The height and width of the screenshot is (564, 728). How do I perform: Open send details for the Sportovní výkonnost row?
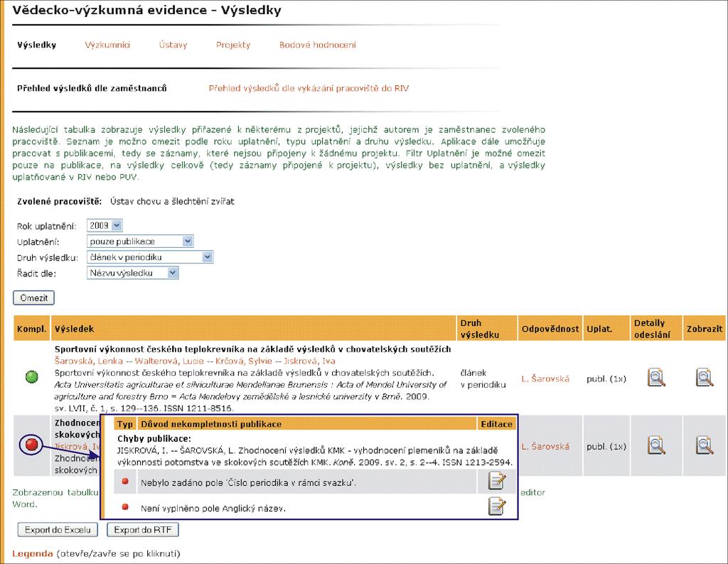pyautogui.click(x=656, y=378)
